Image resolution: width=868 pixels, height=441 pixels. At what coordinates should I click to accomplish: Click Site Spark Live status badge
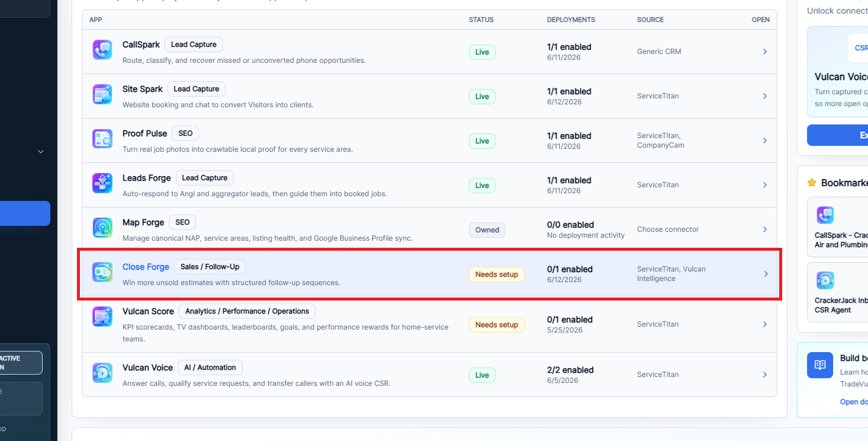482,97
